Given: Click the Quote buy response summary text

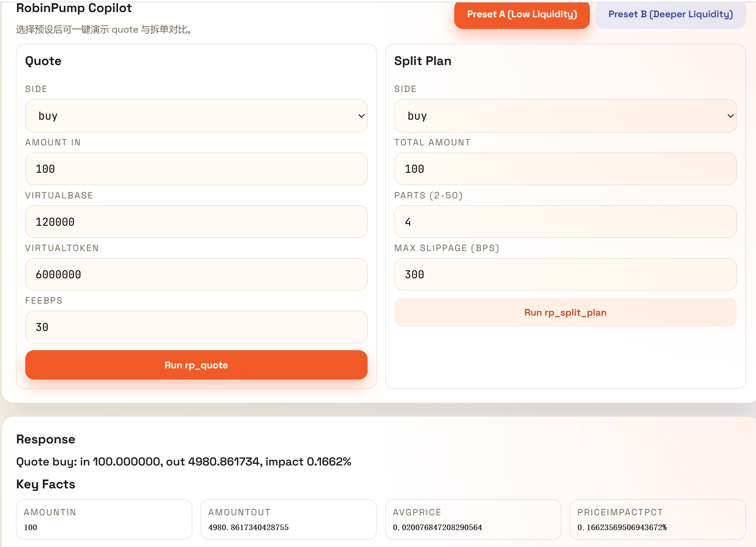Looking at the screenshot, I should (x=184, y=462).
